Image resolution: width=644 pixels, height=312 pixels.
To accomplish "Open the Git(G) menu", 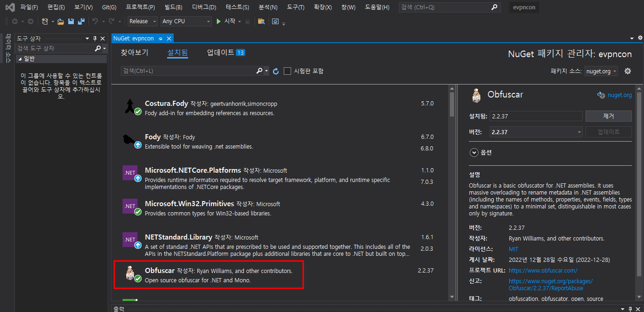I will tap(109, 7).
